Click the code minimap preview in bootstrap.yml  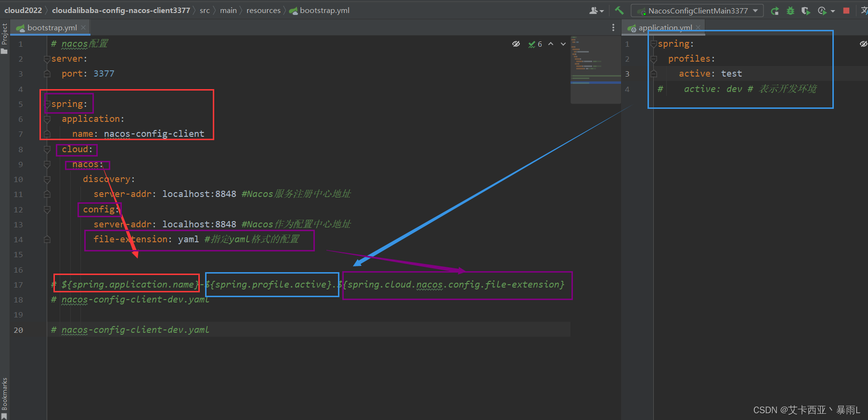click(x=596, y=69)
